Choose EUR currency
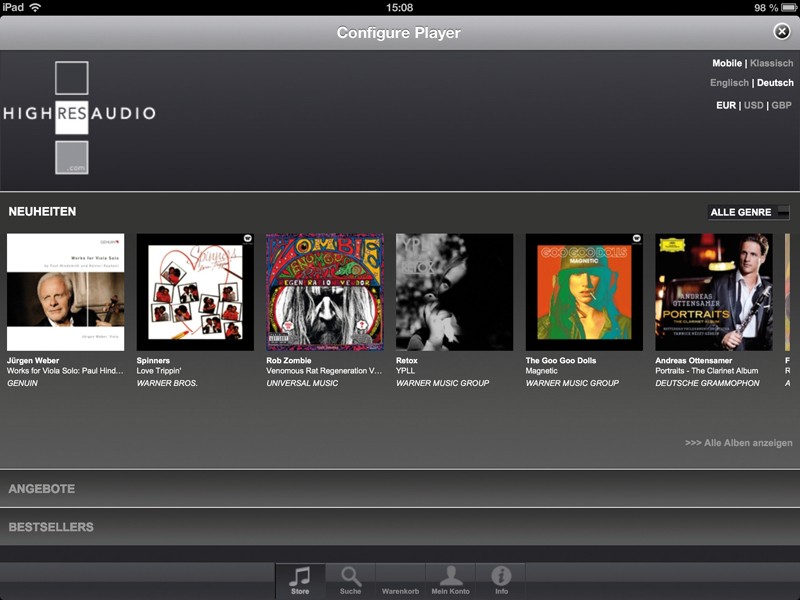 [x=726, y=105]
